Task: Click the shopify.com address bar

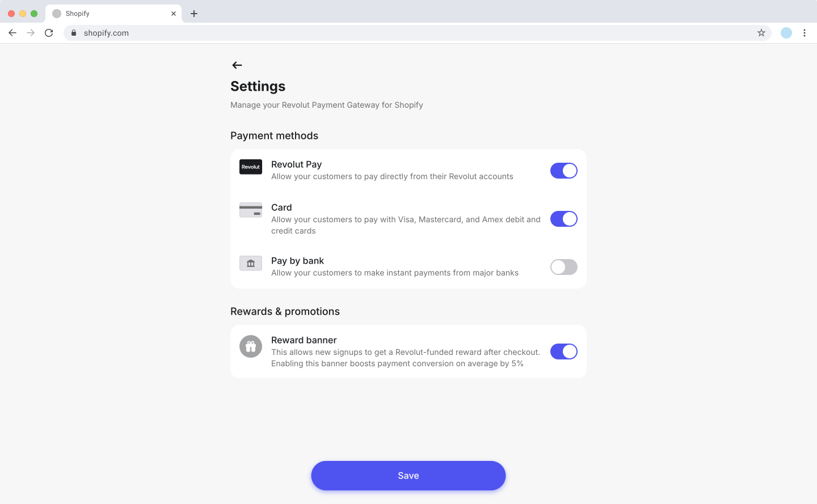Action: [397, 33]
